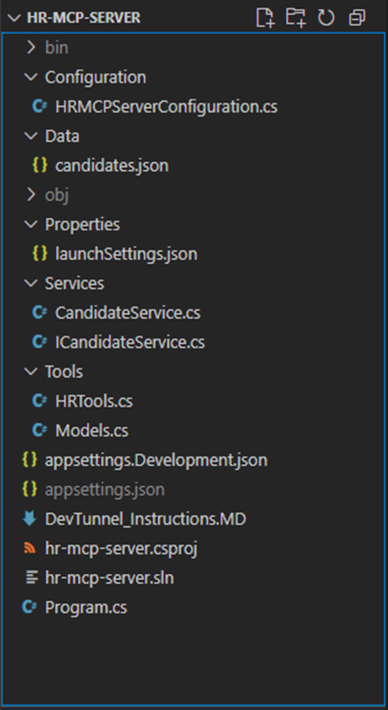Open HRMCPServerConfiguration.cs file
Screen dimensions: 388x710
coord(166,107)
